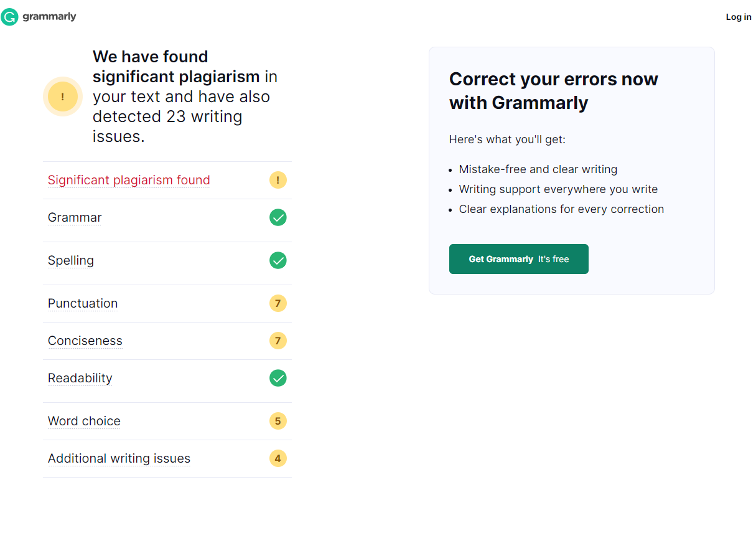Viewport: 756px width, 533px height.
Task: Click the large yellow plagiarism warning icon
Action: [x=62, y=97]
